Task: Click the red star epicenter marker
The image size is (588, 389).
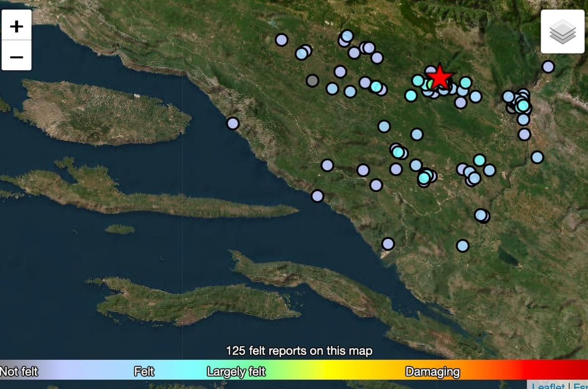Action: 439,77
